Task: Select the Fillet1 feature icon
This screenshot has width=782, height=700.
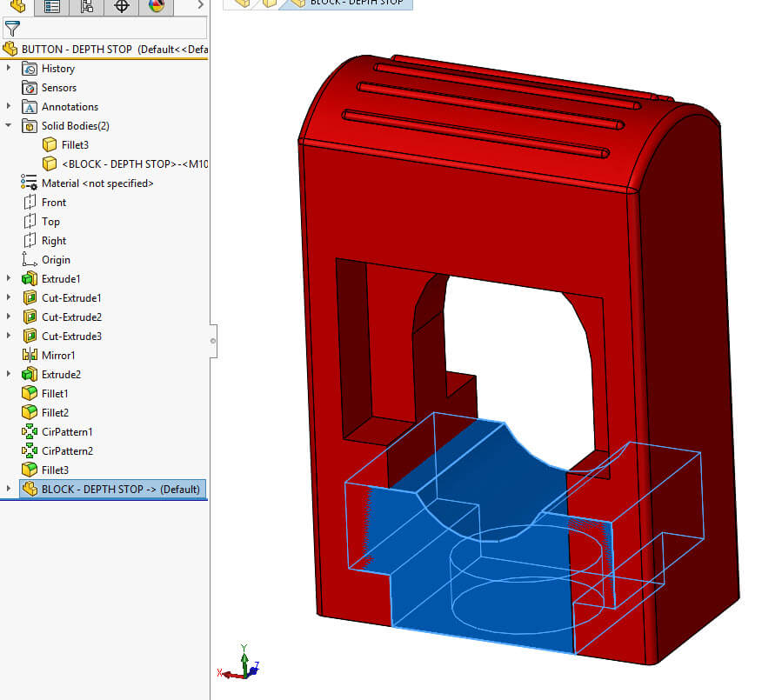Action: tap(29, 393)
